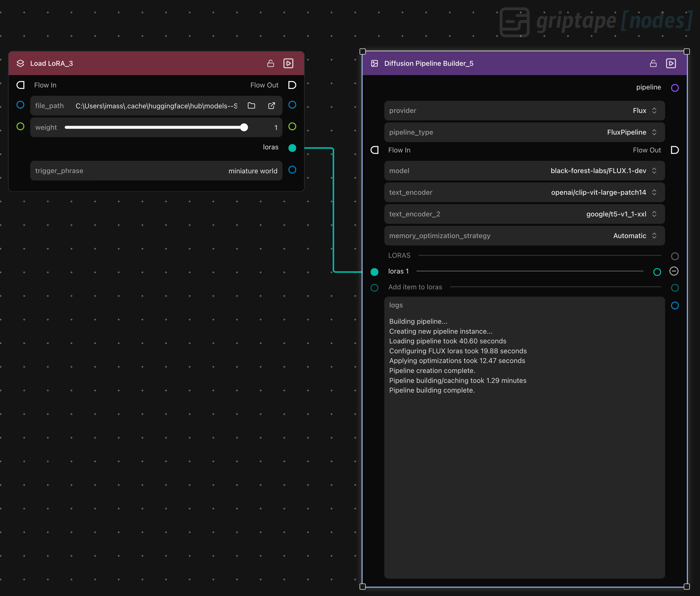Remove loras 1 item with minus icon
Screen dimensions: 700x596
point(674,271)
